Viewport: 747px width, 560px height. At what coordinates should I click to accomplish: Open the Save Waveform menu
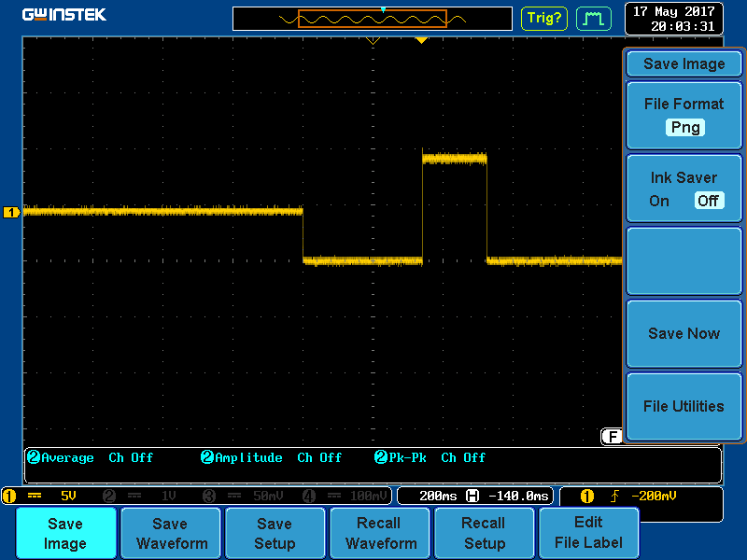coord(171,533)
